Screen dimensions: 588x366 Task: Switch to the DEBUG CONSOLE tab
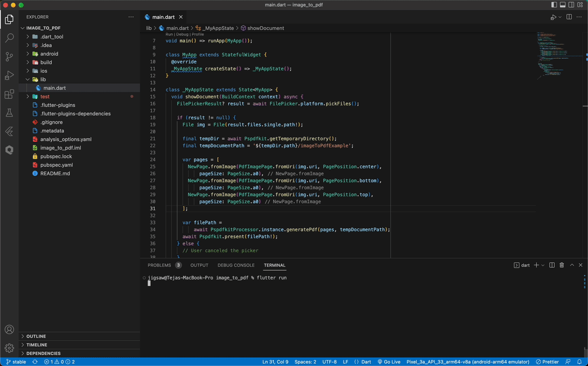pos(236,265)
